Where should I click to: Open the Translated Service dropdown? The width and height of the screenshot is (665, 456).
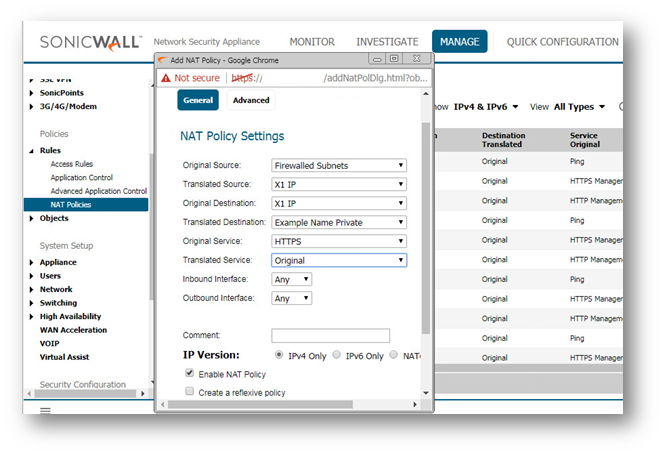tap(339, 260)
